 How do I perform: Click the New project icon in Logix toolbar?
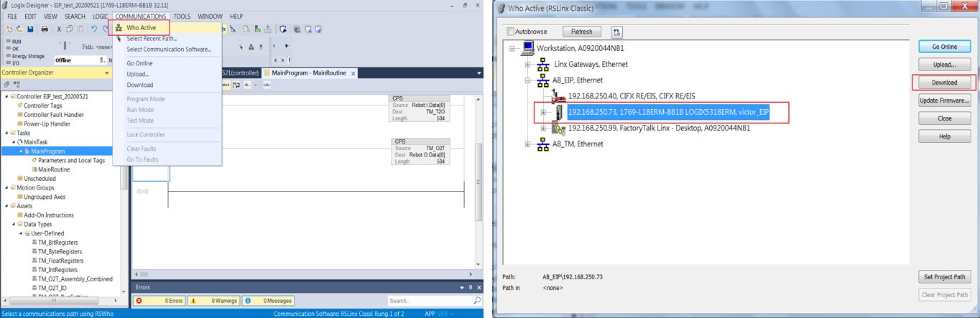point(9,29)
